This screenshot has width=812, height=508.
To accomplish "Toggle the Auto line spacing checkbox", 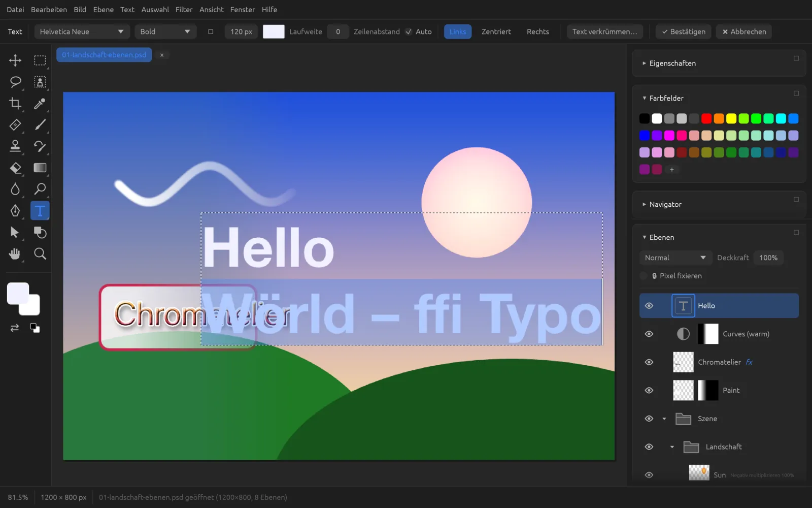I will [x=409, y=31].
